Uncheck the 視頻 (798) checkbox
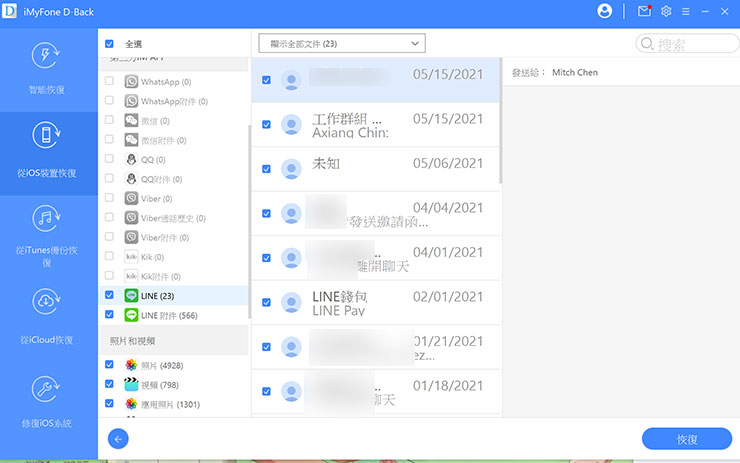 click(x=109, y=384)
